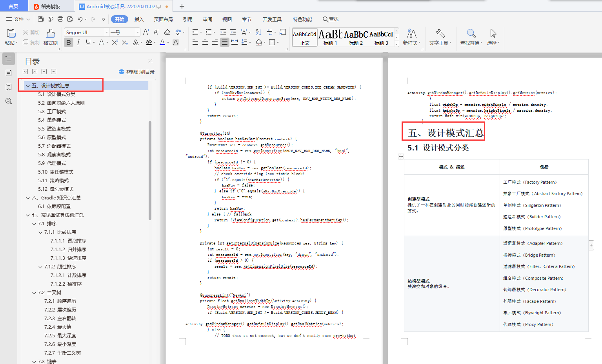This screenshot has width=602, height=364.
Task: Click the 选择 button in ribbon
Action: 493,37
